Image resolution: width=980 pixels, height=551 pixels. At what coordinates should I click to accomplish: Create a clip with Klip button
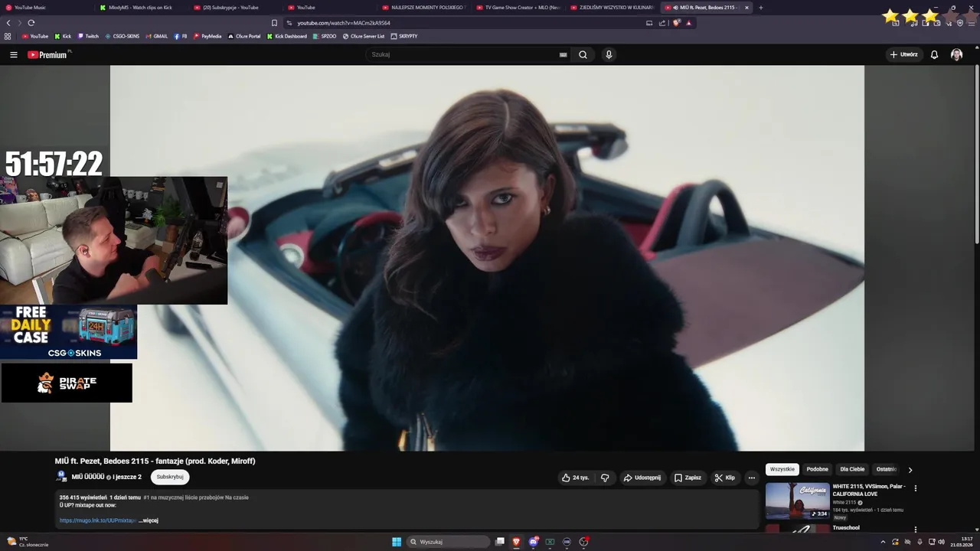point(724,478)
